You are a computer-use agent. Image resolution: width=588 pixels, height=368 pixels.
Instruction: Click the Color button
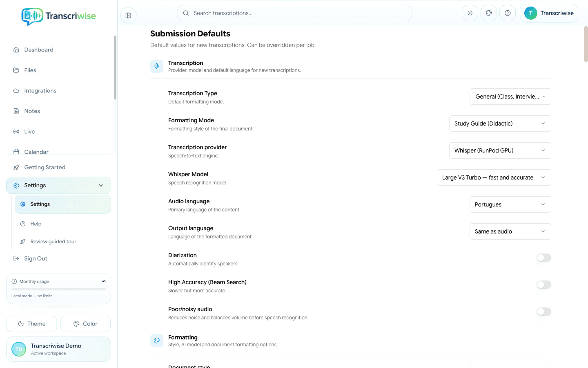(x=85, y=324)
